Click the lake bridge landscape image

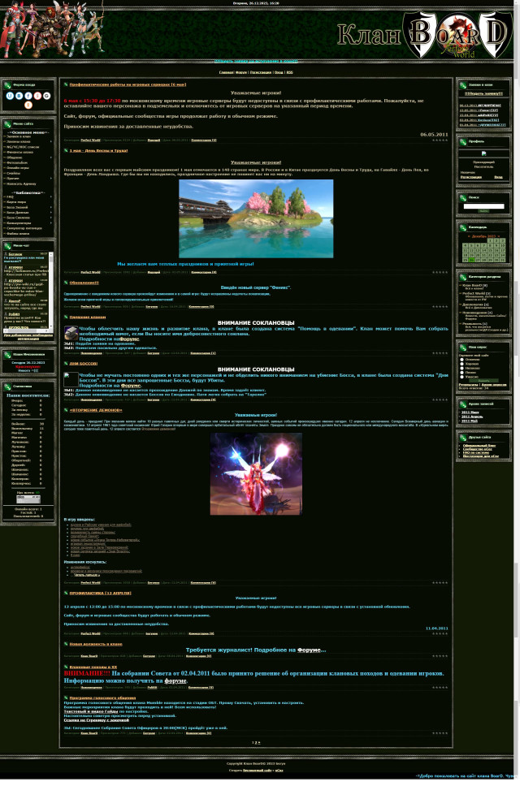click(256, 218)
